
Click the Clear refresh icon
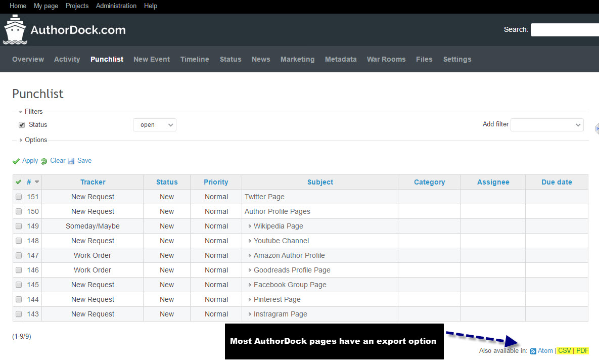(44, 161)
